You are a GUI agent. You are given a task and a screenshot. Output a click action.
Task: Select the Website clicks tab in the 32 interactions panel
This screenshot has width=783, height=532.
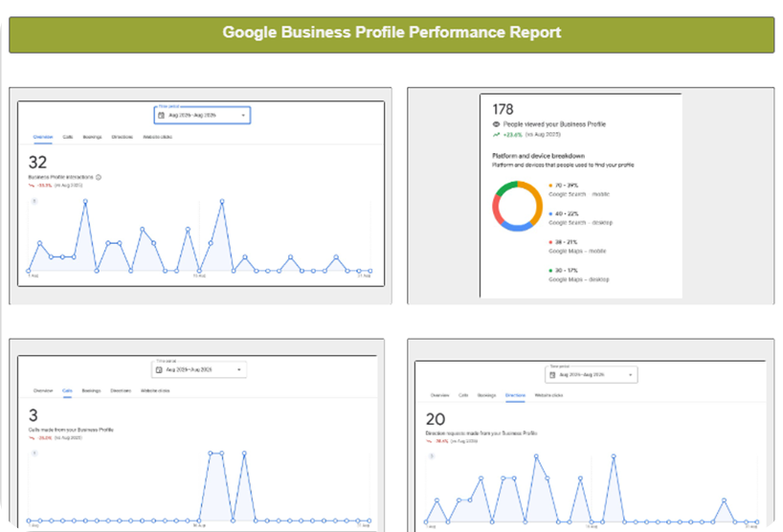[157, 137]
